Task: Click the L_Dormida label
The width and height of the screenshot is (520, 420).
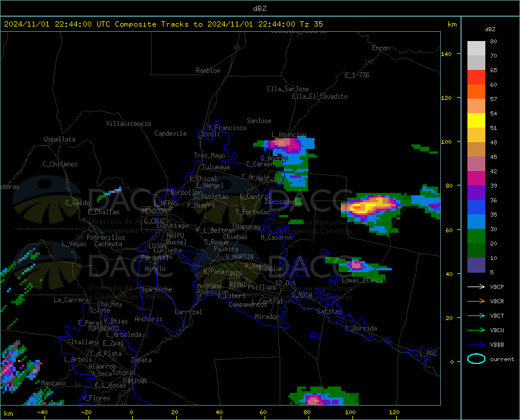Action: (x=361, y=328)
